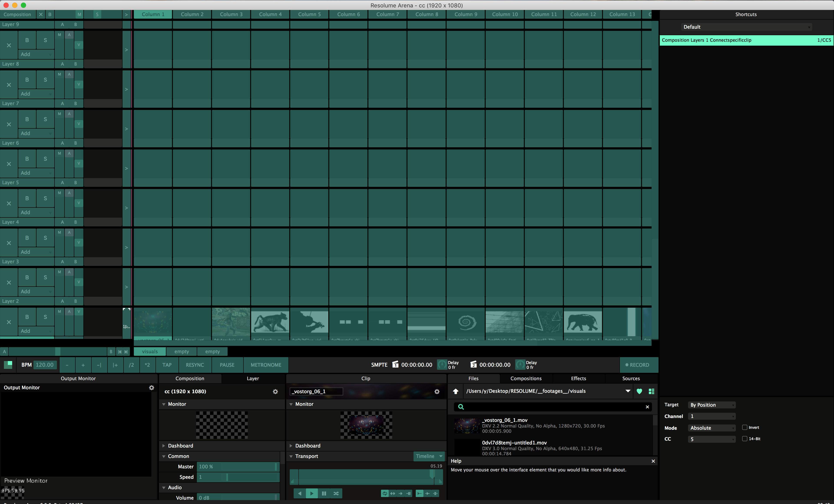This screenshot has height=504, width=834.
Task: Enable the 14-Bit checkbox
Action: [x=744, y=439]
